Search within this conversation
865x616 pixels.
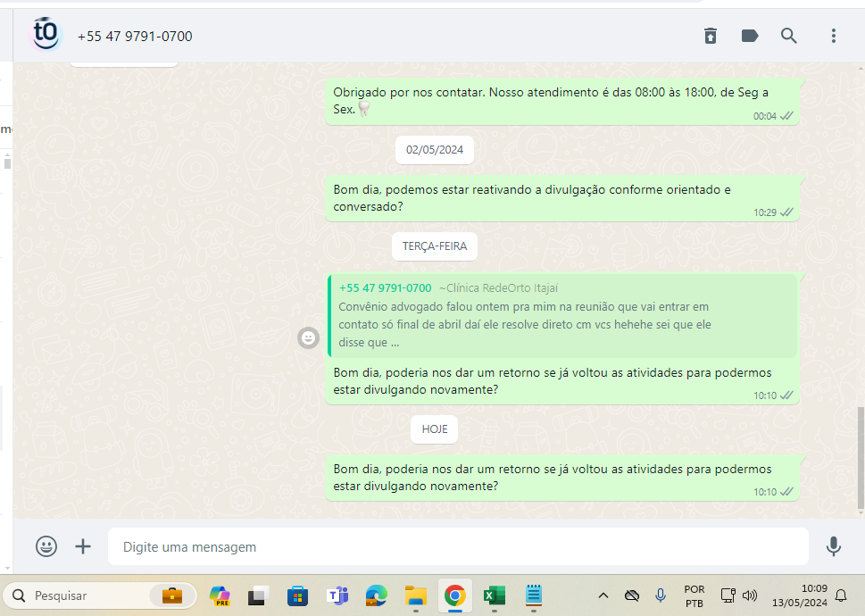pyautogui.click(x=789, y=36)
